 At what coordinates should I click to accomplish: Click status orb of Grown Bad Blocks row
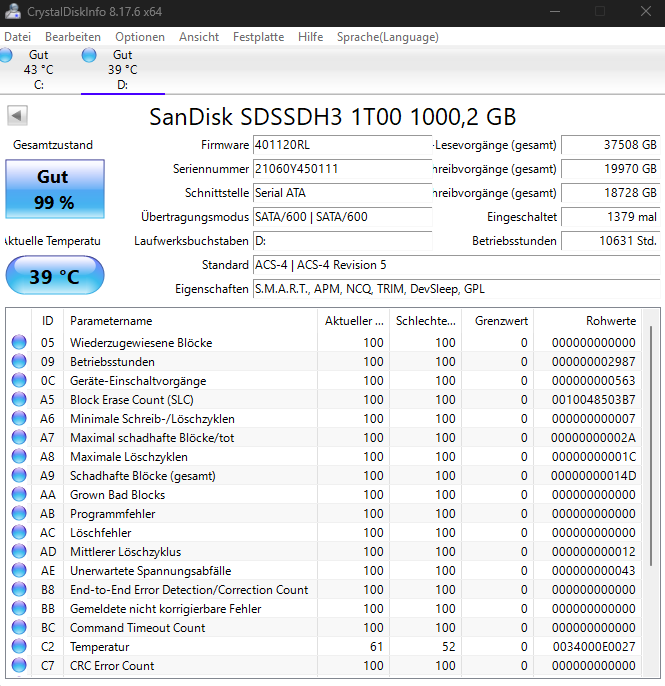[x=19, y=494]
